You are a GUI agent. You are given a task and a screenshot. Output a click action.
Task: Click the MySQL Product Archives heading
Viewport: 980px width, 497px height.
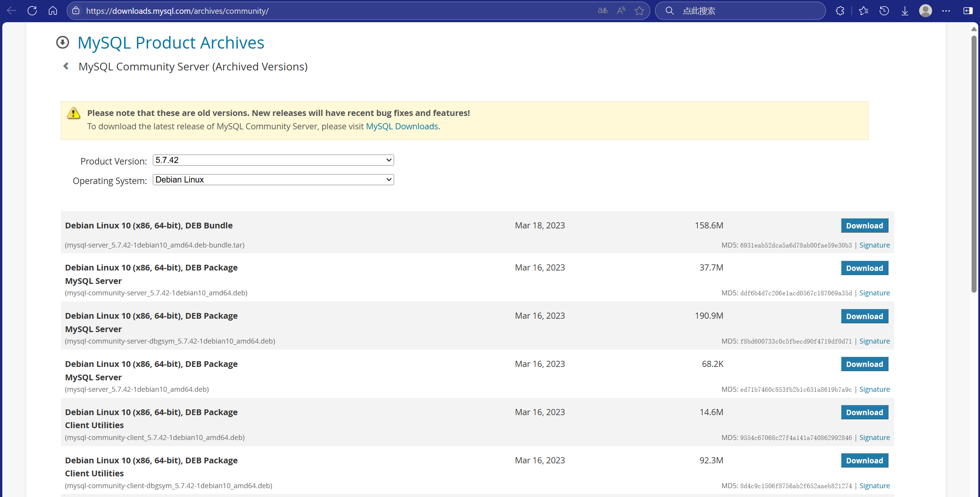pos(171,42)
